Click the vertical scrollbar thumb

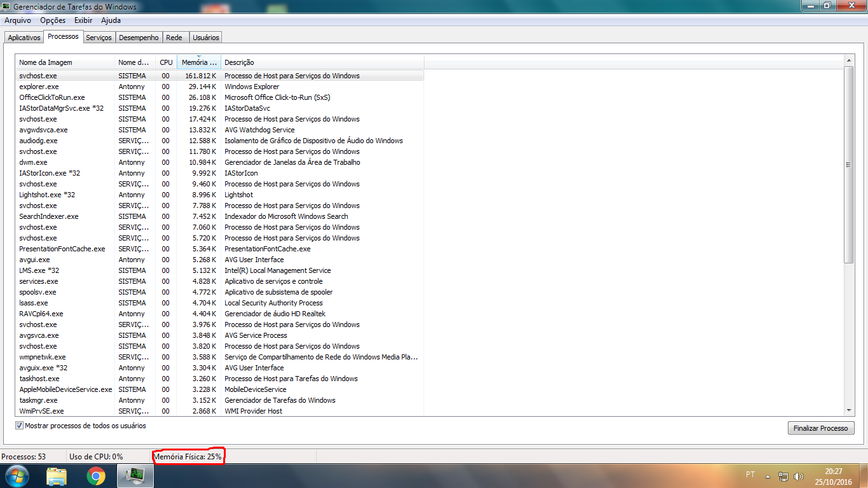click(x=848, y=164)
